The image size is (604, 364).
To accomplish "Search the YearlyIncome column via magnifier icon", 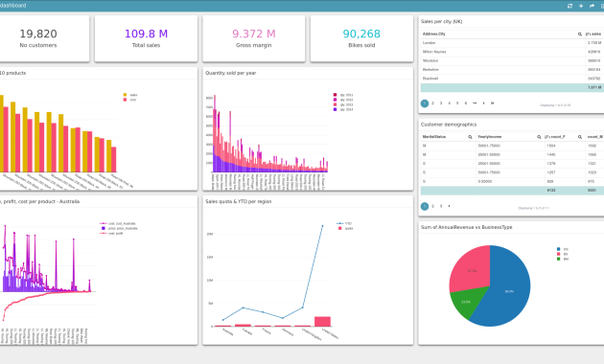I will pos(539,137).
